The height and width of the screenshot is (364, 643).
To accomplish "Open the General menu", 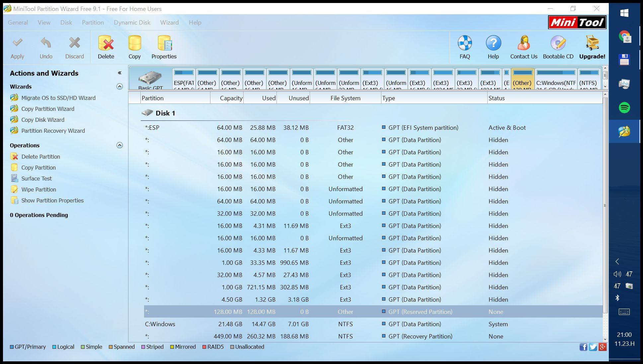I will coord(18,23).
